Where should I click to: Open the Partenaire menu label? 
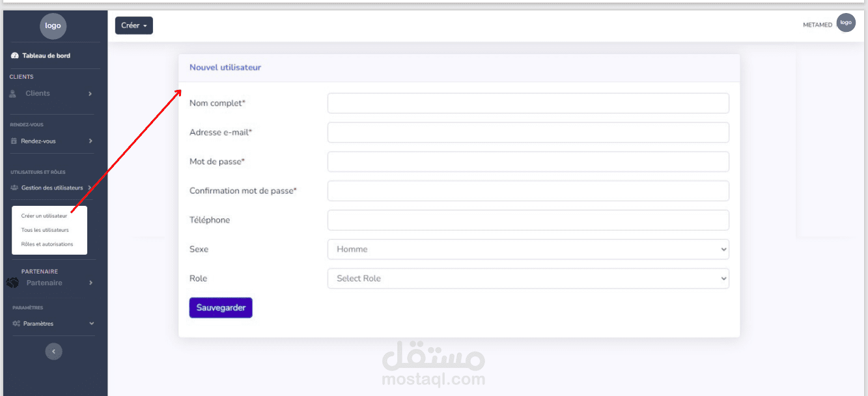pos(44,283)
